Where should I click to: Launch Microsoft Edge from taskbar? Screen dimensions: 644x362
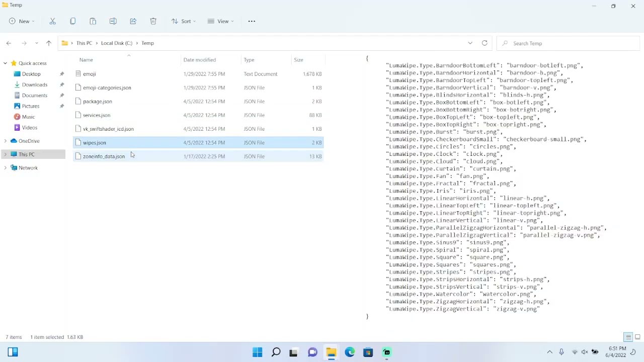click(350, 352)
